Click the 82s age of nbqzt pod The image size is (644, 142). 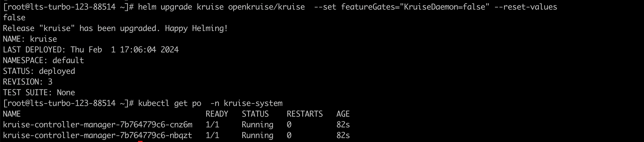click(343, 135)
